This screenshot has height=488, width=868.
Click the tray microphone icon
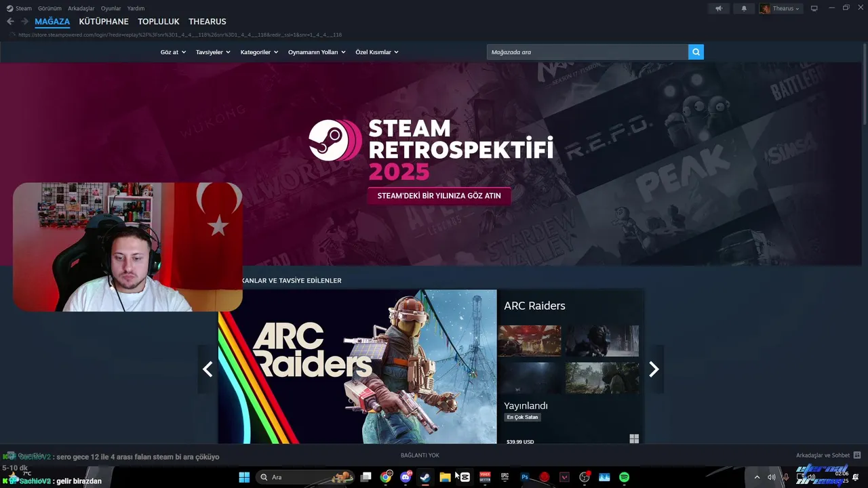coord(787,477)
